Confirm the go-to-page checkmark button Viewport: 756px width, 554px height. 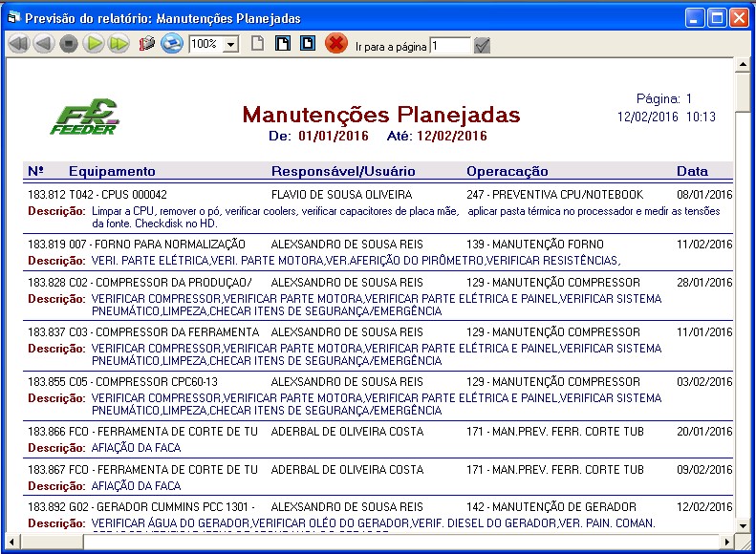482,46
